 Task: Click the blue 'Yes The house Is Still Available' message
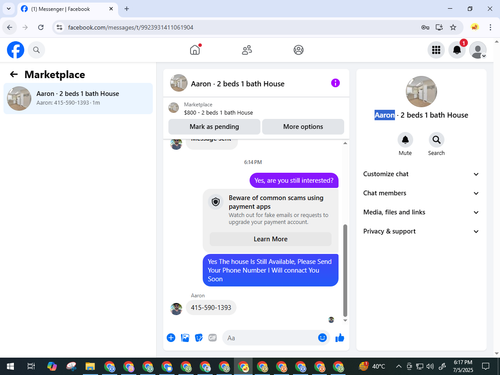click(270, 270)
